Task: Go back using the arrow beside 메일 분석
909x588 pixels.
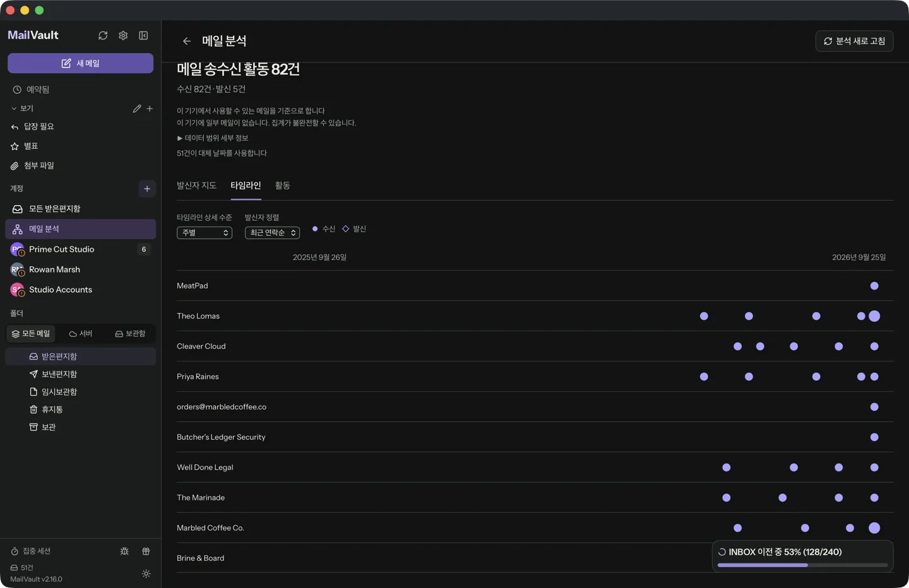Action: tap(187, 41)
